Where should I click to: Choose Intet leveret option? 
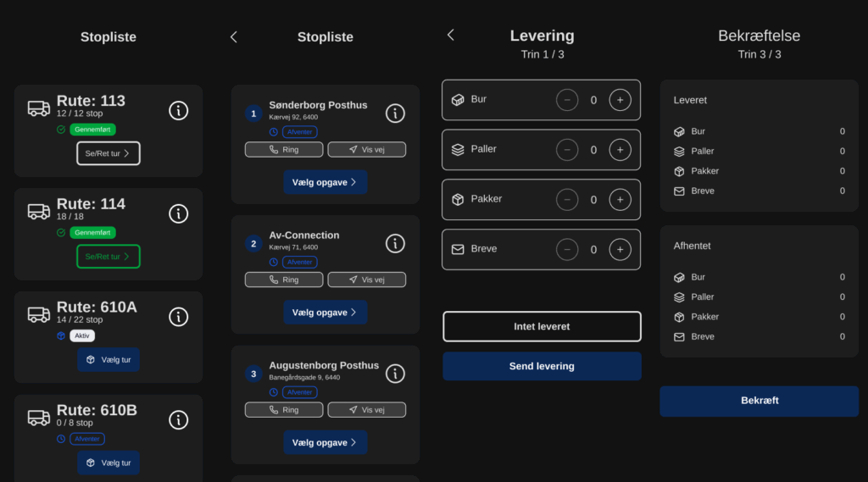tap(542, 326)
